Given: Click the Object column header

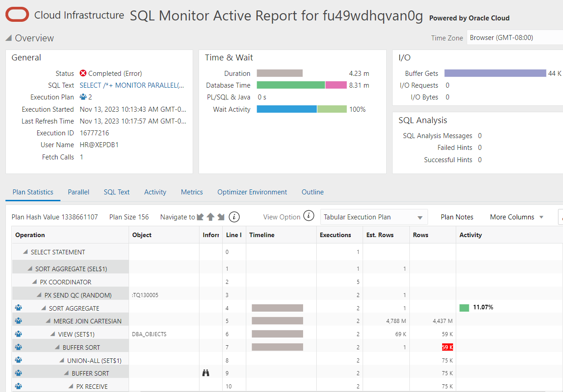Looking at the screenshot, I should tap(142, 235).
